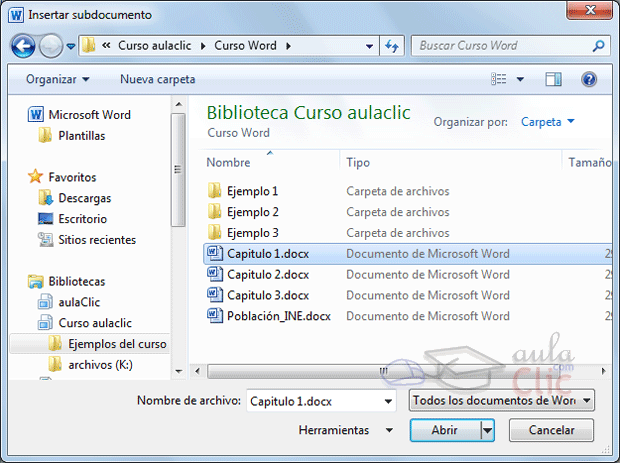Select the file name Ejemplo 2
The height and width of the screenshot is (463, 620).
tap(253, 212)
